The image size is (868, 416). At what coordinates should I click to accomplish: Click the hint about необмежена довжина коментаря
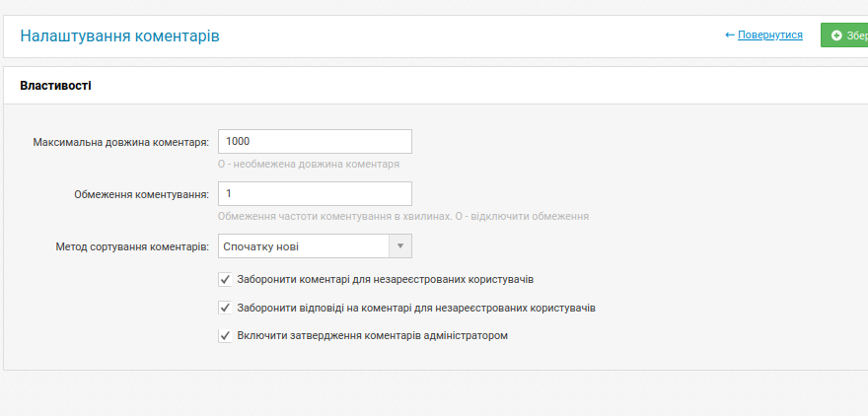point(309,165)
